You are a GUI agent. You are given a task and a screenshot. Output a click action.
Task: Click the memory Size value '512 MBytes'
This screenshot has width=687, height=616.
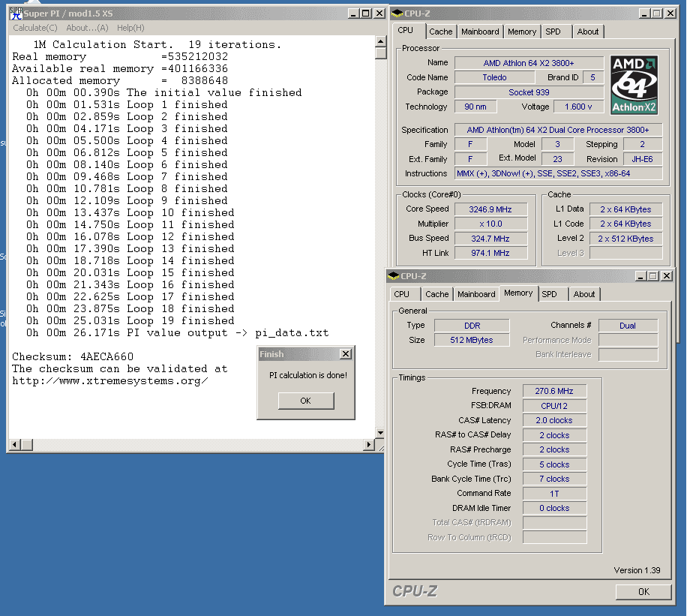[472, 340]
